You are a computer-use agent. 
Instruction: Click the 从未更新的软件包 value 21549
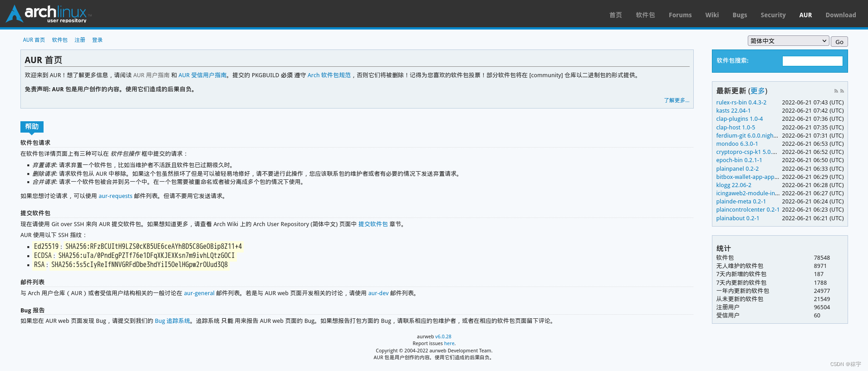pos(822,299)
